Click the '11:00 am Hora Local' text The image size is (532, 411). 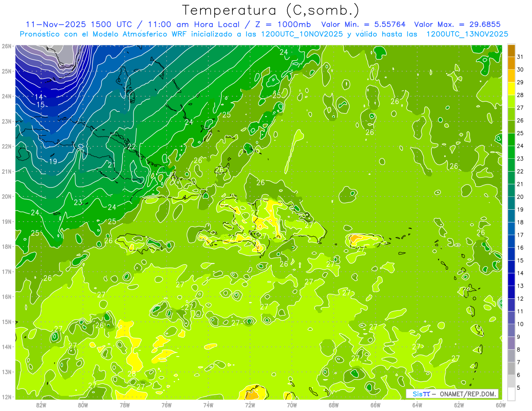pos(193,24)
